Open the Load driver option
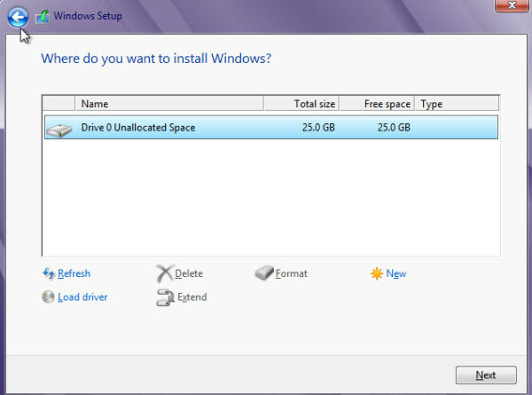Image resolution: width=532 pixels, height=395 pixels. pos(82,297)
